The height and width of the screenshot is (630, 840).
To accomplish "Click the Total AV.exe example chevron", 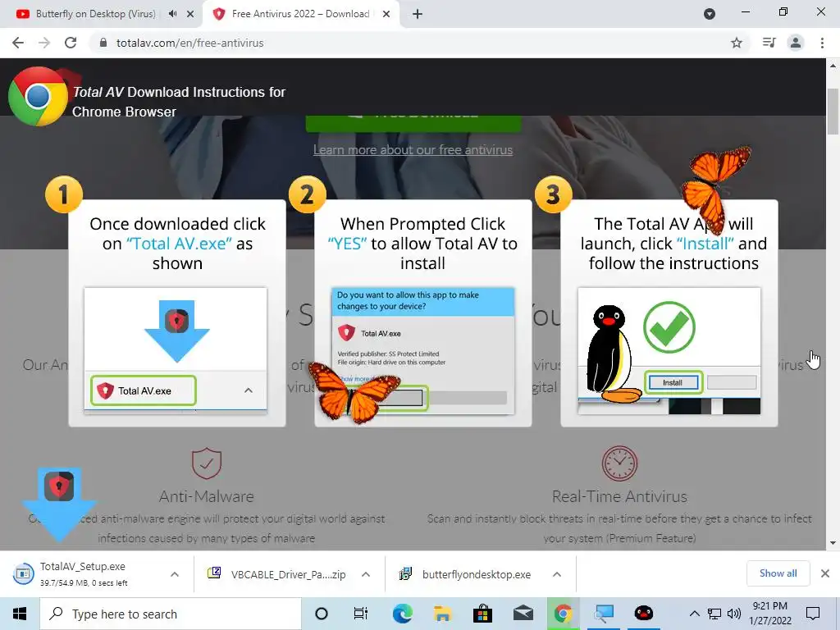I will 249,390.
